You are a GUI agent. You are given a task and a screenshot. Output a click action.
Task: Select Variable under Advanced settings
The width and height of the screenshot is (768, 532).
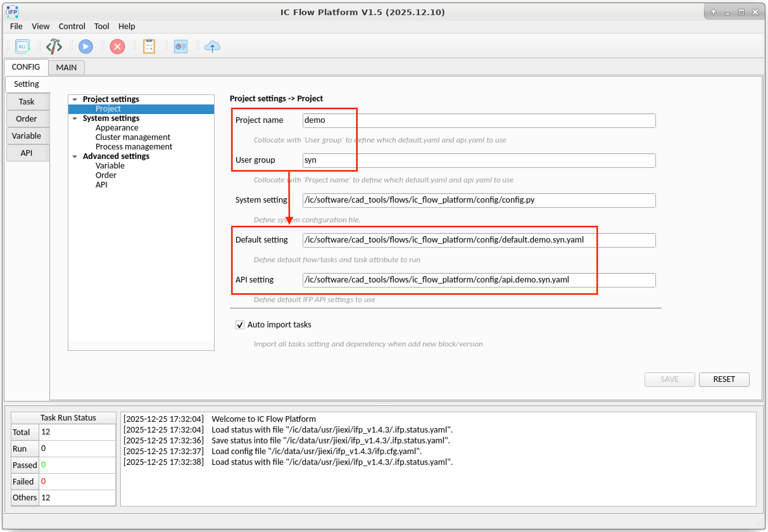click(110, 166)
